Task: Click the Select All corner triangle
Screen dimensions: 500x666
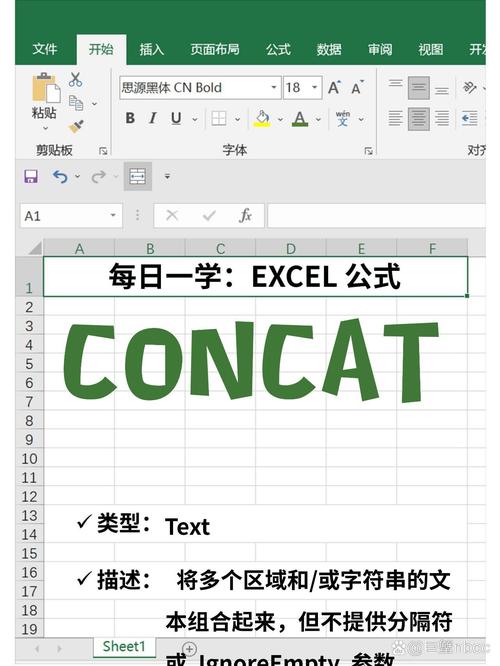Action: point(34,247)
